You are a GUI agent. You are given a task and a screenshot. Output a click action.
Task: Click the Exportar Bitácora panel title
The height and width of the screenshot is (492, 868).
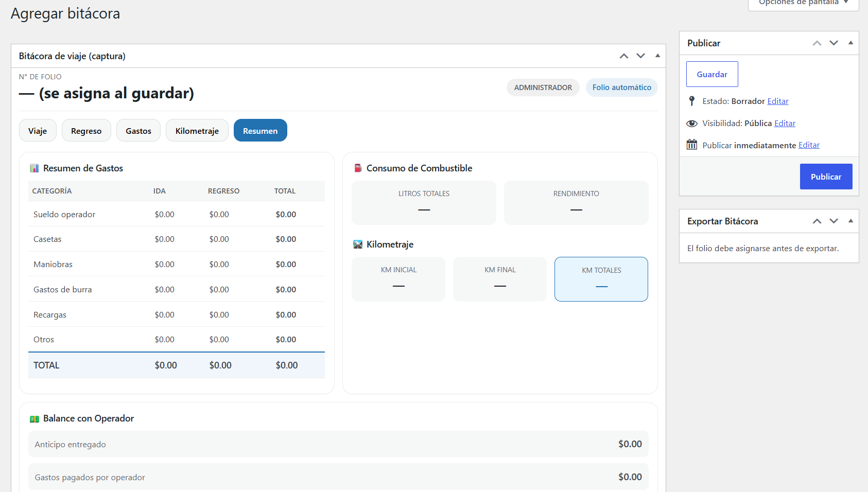coord(722,221)
